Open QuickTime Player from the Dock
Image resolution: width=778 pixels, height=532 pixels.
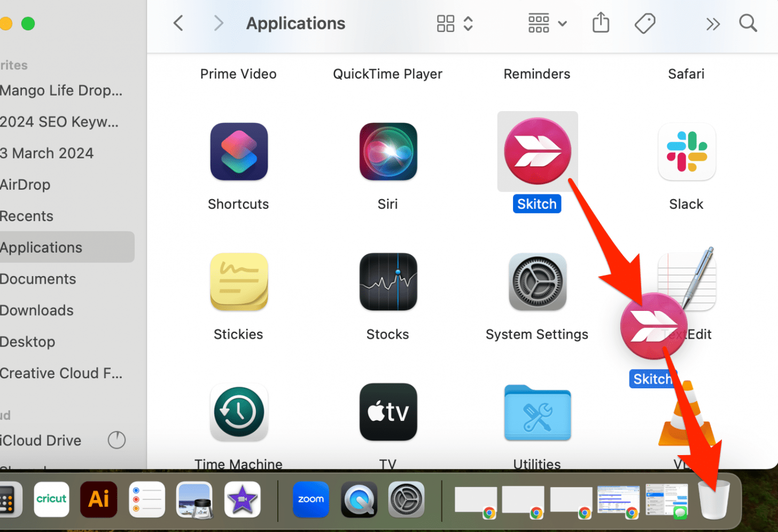pyautogui.click(x=359, y=499)
